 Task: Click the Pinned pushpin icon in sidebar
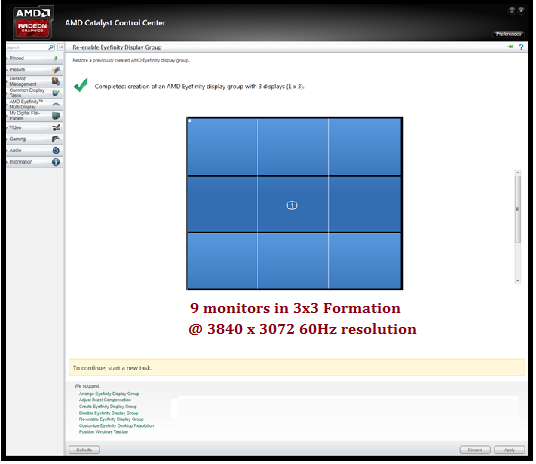tap(56, 58)
